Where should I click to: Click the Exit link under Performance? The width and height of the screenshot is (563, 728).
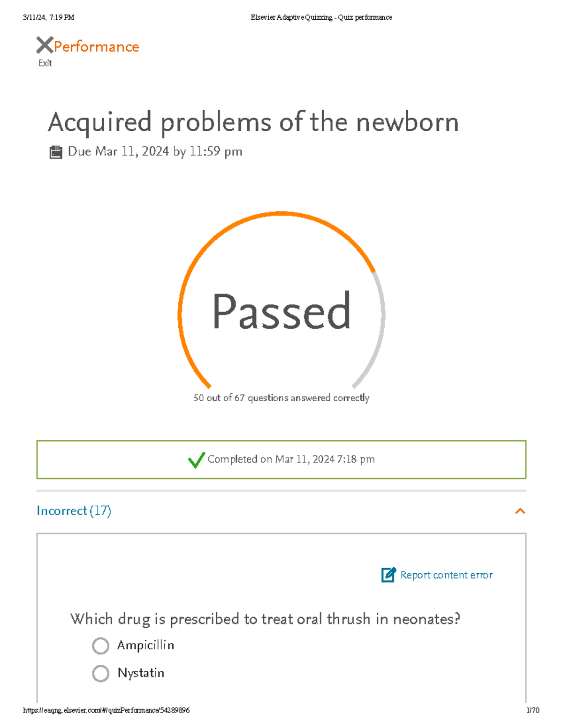pos(45,63)
